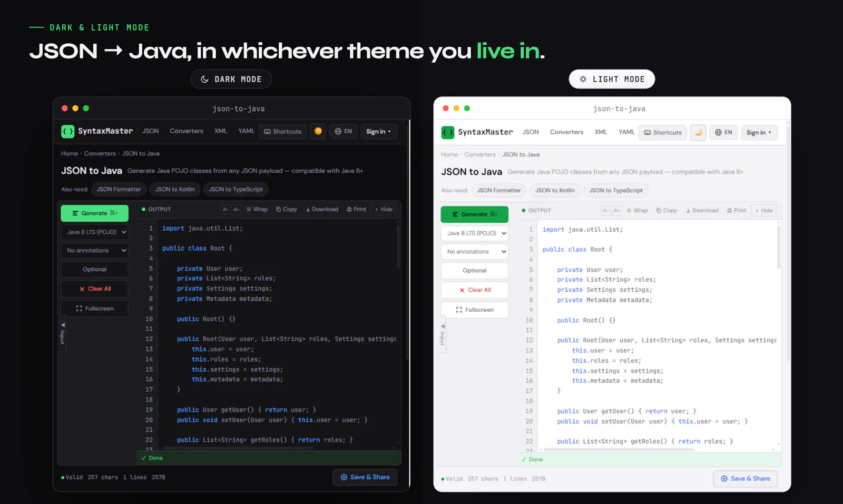Expand Sign in dropdown in light window
This screenshot has height=504, width=843.
pos(759,132)
